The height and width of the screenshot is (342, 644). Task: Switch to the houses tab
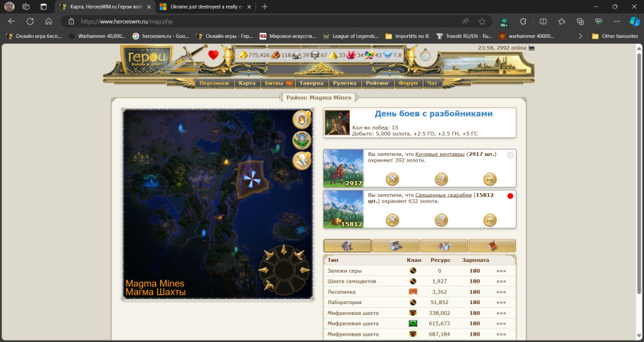pos(492,245)
